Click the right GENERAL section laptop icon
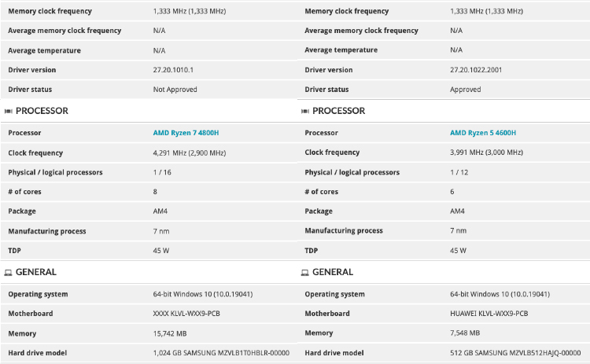Image resolution: width=590 pixels, height=364 pixels. click(305, 272)
